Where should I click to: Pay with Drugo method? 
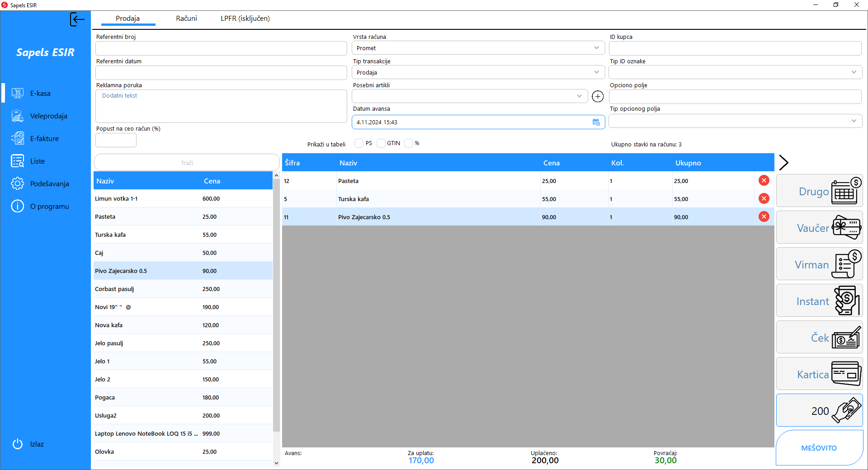tap(819, 191)
